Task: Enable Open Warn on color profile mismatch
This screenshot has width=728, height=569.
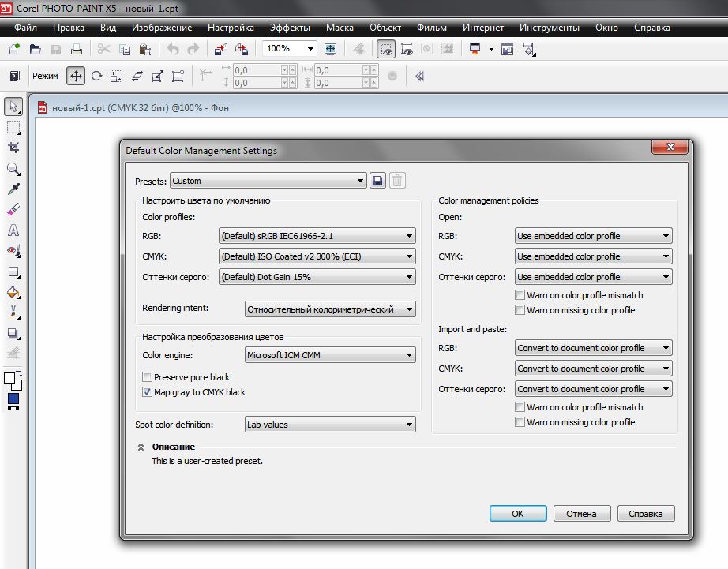Action: click(x=520, y=294)
